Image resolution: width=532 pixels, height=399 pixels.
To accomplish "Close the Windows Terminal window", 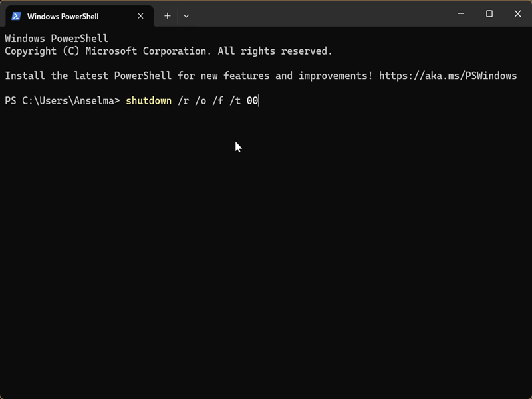I will 518,14.
